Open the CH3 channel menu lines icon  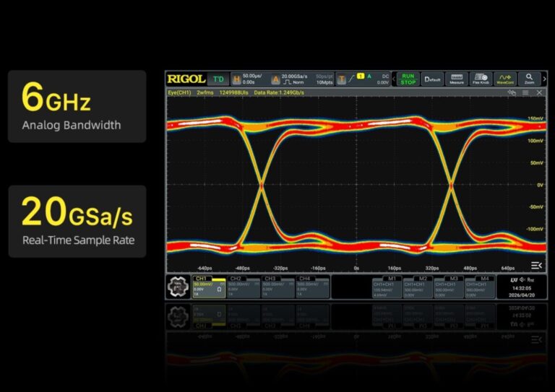pos(291,284)
